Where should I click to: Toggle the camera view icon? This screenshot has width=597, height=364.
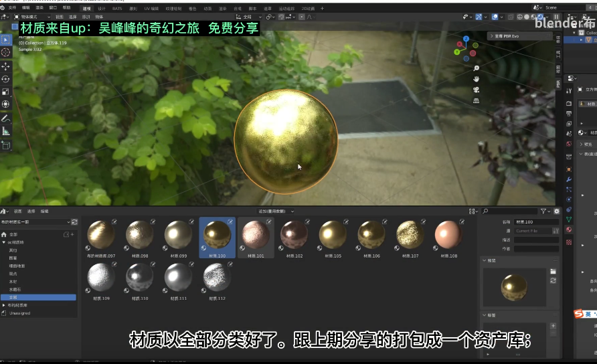click(x=476, y=90)
